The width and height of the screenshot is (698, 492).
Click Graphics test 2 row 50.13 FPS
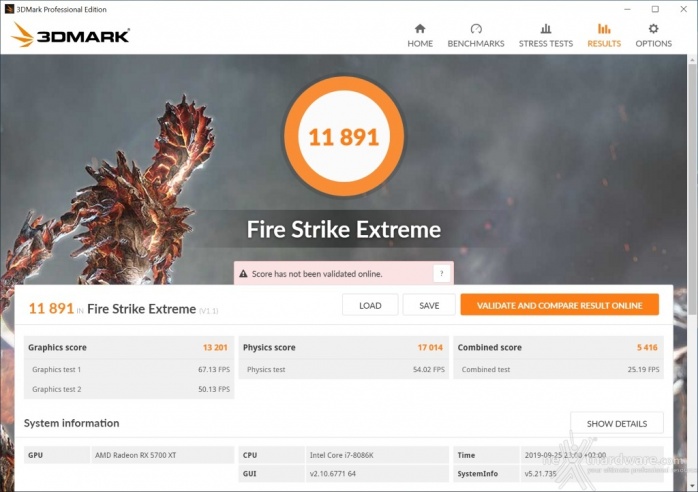[x=129, y=389]
